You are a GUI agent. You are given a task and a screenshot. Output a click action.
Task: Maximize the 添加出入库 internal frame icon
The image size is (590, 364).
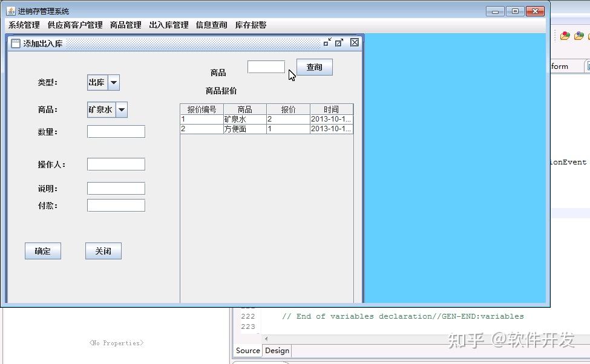coord(338,43)
